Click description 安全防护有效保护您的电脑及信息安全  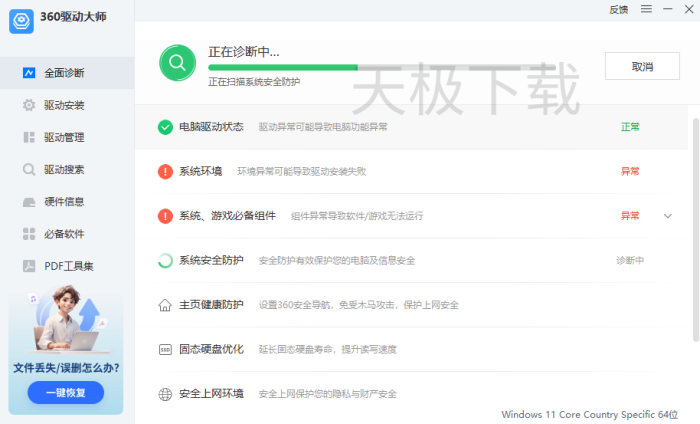[337, 261]
